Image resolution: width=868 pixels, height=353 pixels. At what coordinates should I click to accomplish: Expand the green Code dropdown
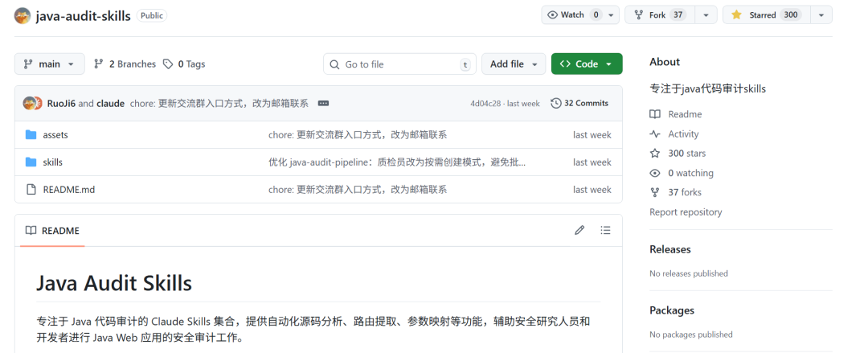pos(587,64)
